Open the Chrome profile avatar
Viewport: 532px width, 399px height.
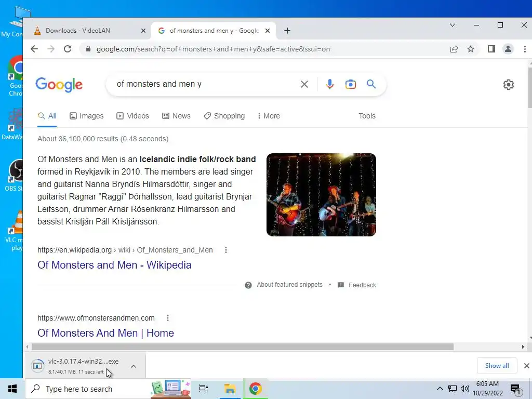508,49
